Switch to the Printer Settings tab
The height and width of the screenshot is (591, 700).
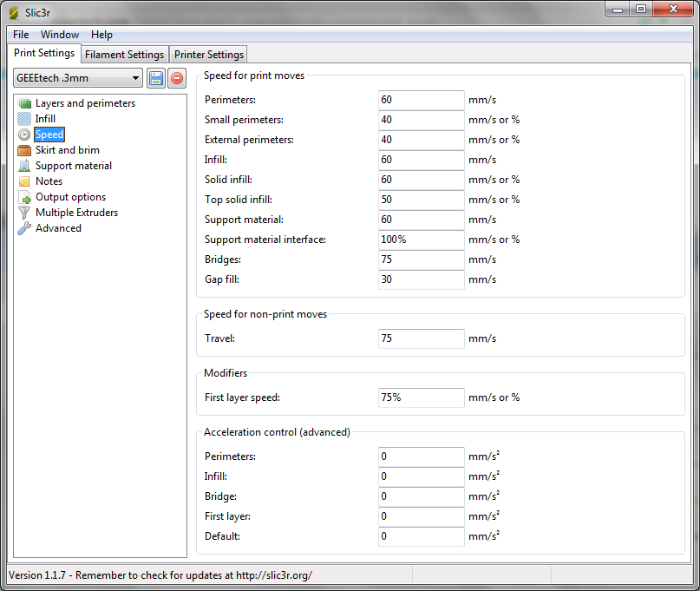click(209, 55)
